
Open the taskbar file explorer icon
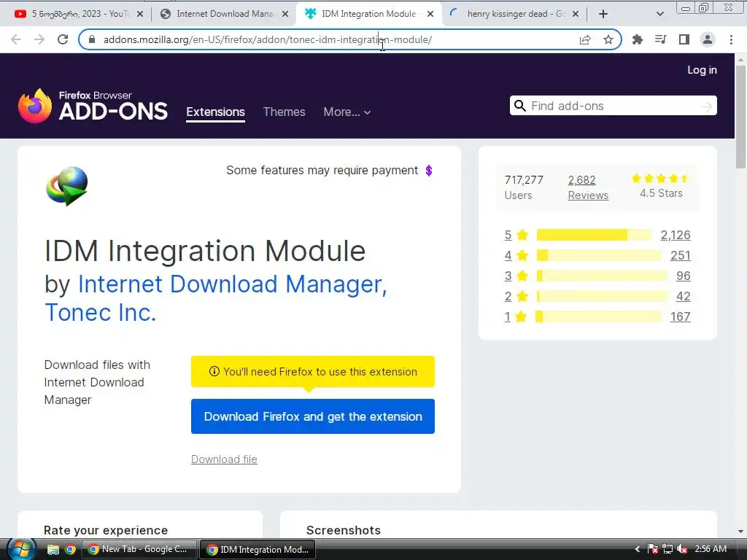53,550
